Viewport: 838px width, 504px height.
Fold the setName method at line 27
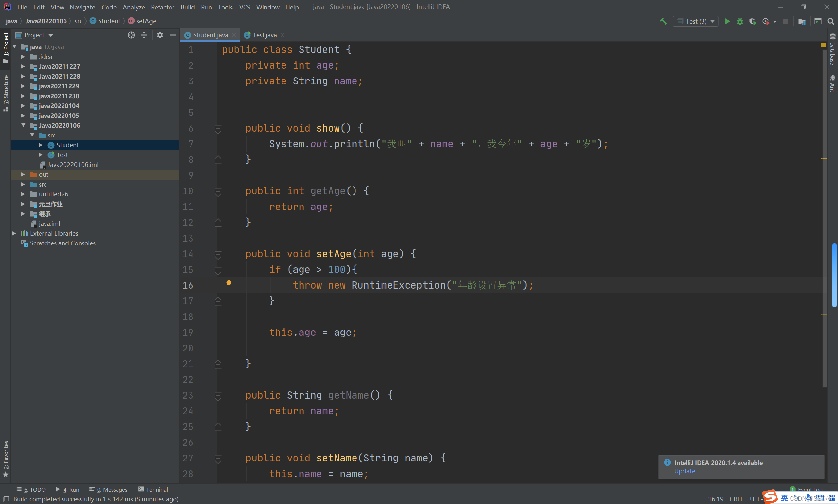(x=218, y=459)
